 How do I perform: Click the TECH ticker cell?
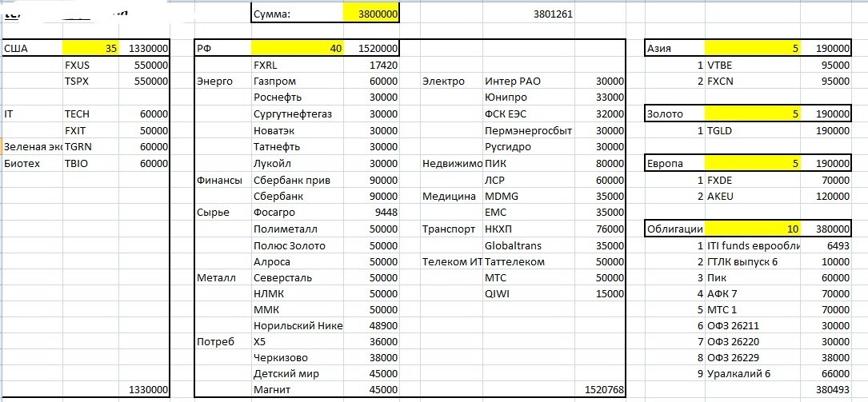tap(90, 114)
